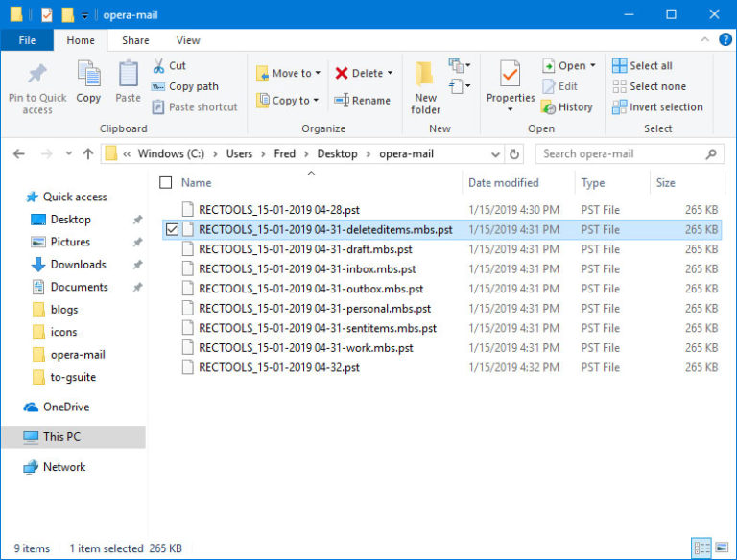Click the New folder icon

pos(425,75)
